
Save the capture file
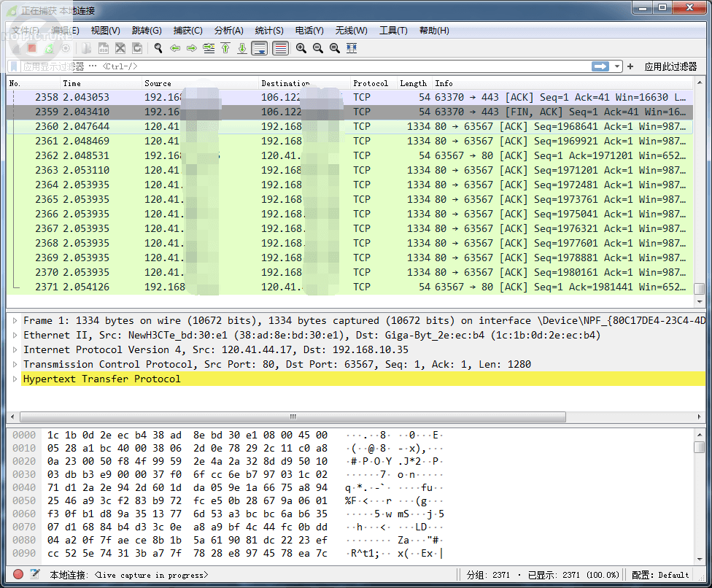click(x=104, y=48)
